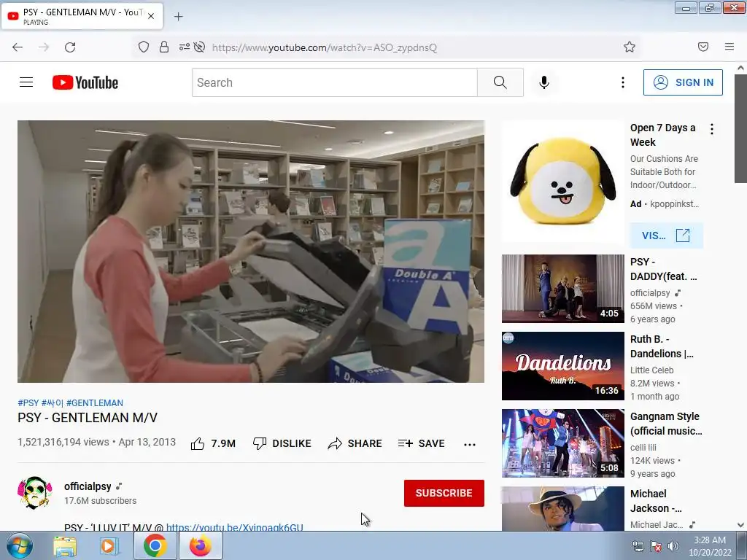This screenshot has height=560, width=747.
Task: Open the youtu.be link in description
Action: (234, 527)
